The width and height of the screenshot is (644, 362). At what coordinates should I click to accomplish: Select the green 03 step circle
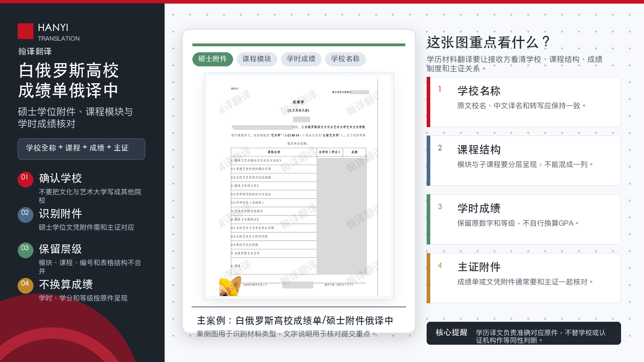click(x=25, y=250)
